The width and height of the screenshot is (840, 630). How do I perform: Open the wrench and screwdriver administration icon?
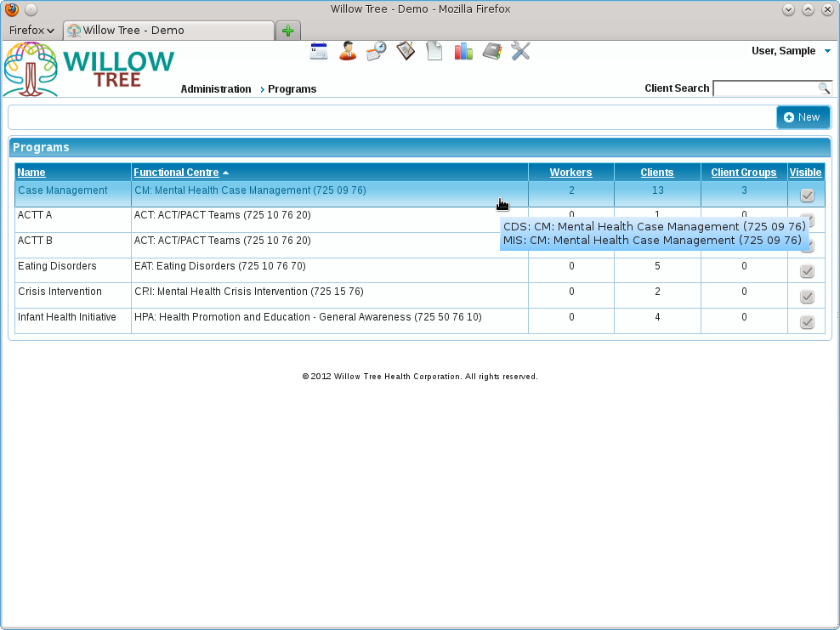coord(520,51)
